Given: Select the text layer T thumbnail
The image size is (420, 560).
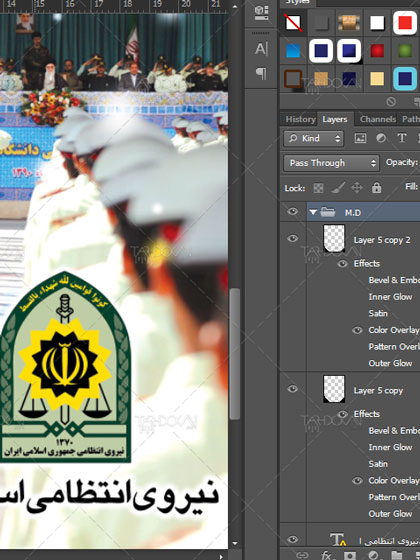Looking at the screenshot, I should tap(338, 540).
